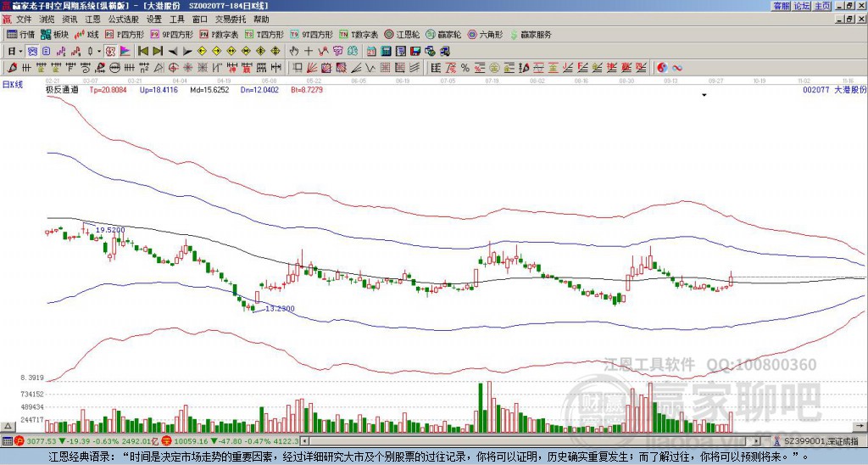Select the zigzag wave line tool
Screen dimensions: 868x465
click(x=370, y=68)
